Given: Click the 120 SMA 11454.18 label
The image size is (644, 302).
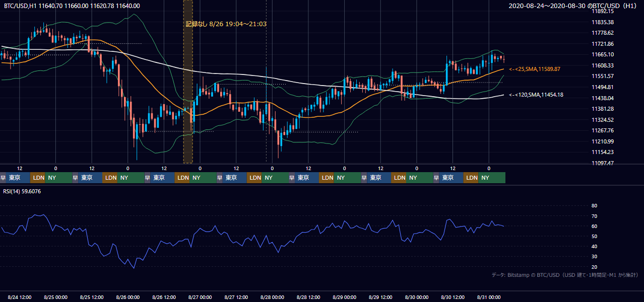Looking at the screenshot, I should click(x=536, y=95).
